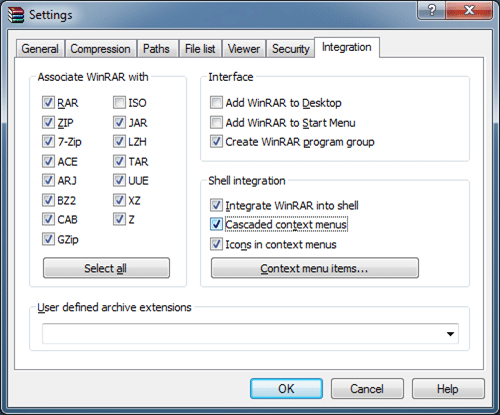Toggle the XZ association checkbox

(x=119, y=200)
